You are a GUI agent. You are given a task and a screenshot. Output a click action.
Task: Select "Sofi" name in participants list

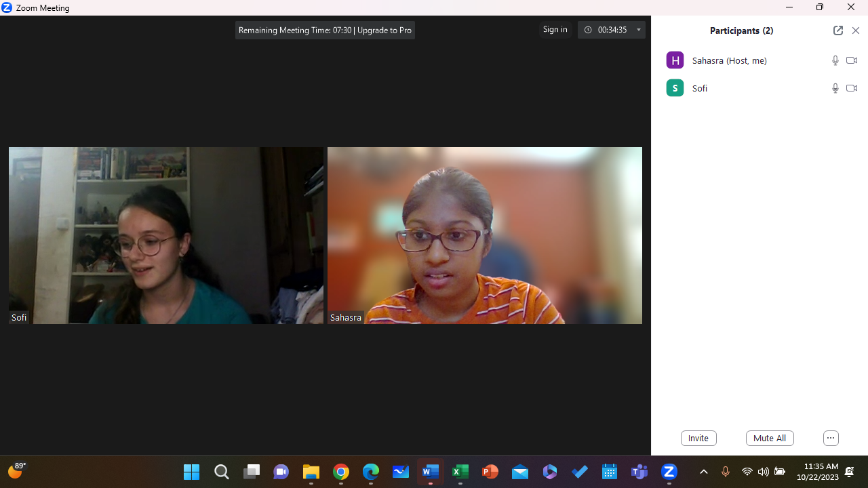[x=700, y=88]
